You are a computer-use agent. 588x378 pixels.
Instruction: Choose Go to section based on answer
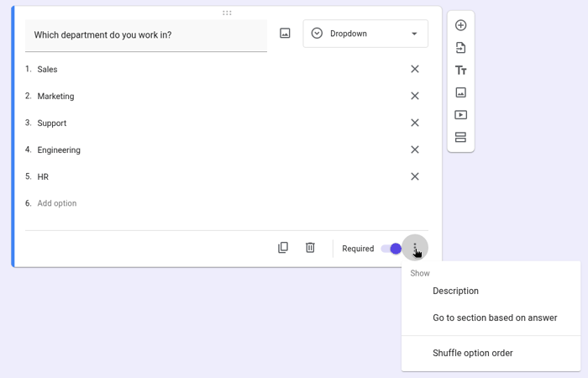(x=491, y=318)
